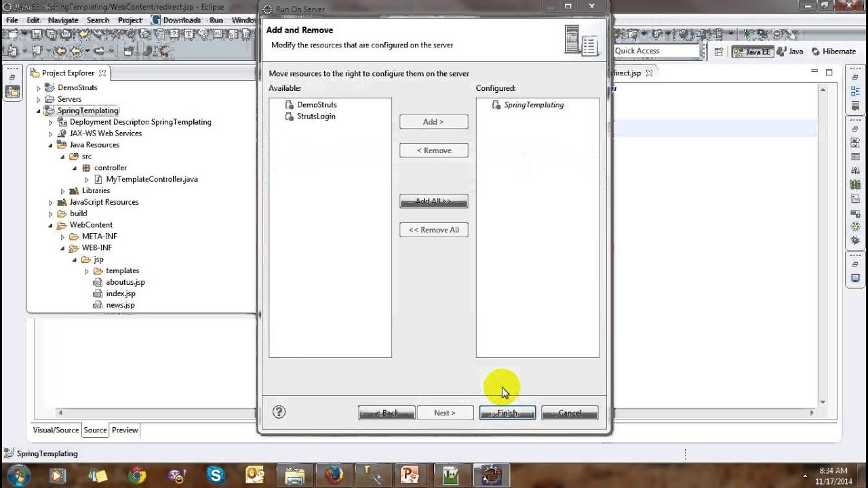Click editor horizontal scrollbar right arrow
Image resolution: width=868 pixels, height=488 pixels.
(x=811, y=412)
